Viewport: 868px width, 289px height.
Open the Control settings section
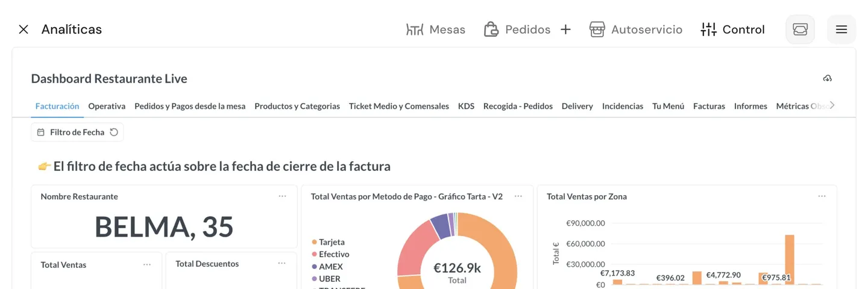pos(732,30)
